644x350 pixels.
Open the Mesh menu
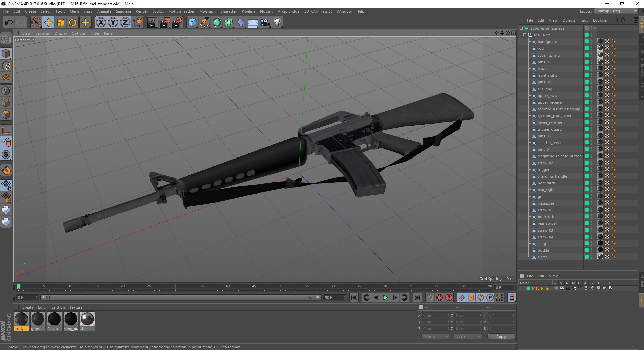[x=74, y=11]
